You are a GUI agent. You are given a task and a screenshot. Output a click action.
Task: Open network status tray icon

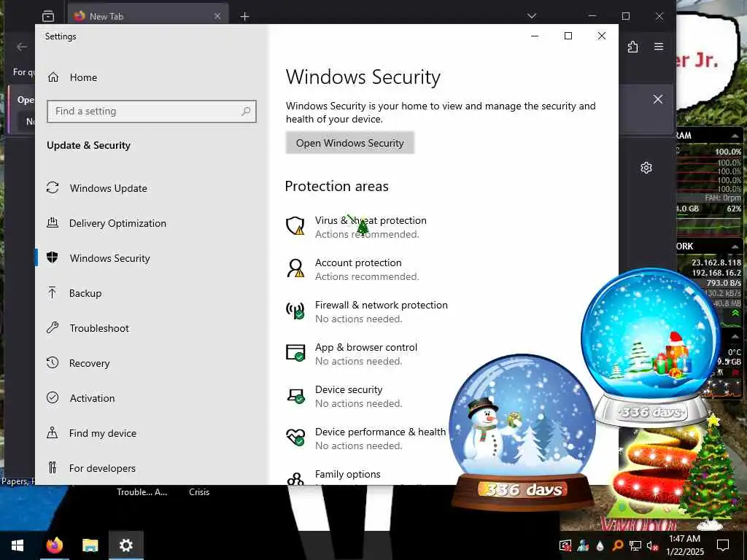click(x=635, y=545)
